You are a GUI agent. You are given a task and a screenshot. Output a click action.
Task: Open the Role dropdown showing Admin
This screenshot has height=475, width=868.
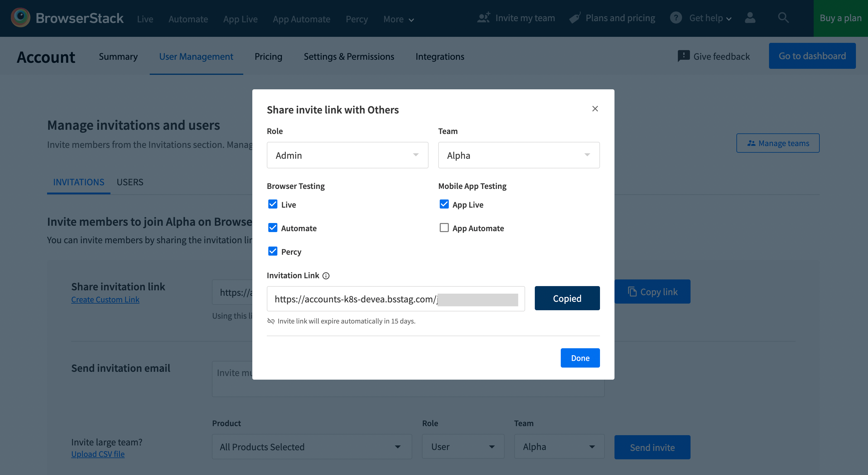pyautogui.click(x=347, y=155)
